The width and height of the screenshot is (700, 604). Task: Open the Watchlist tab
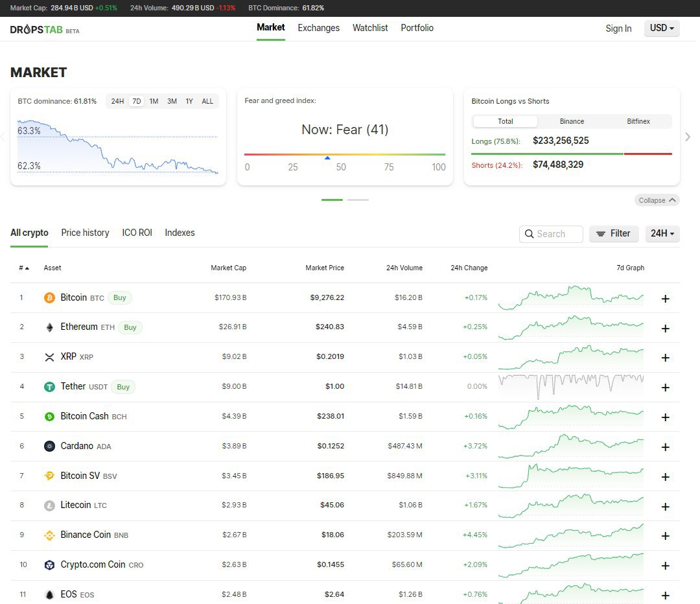tap(370, 28)
